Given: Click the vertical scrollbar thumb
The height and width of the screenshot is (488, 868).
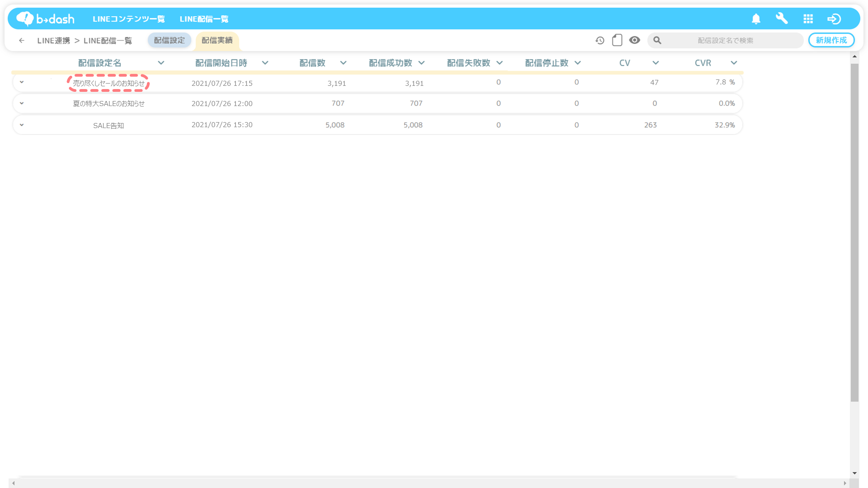Looking at the screenshot, I should click(x=854, y=232).
